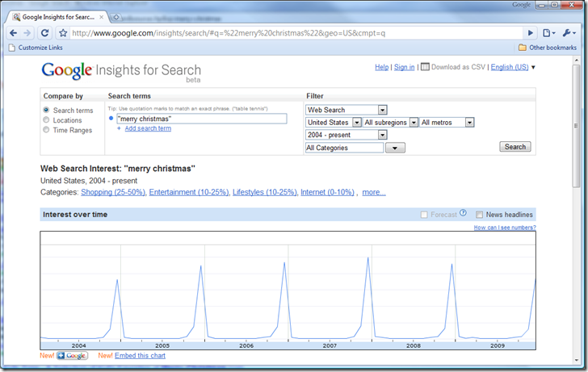
Task: Select the Locations compare option
Action: (x=46, y=120)
